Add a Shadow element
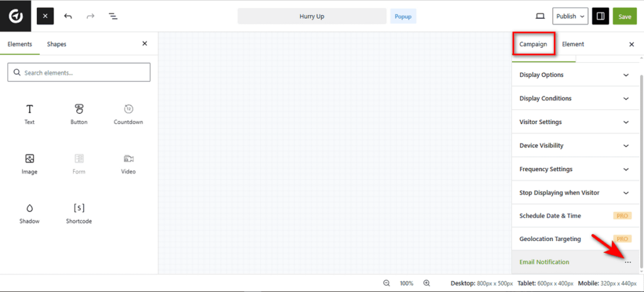 point(30,213)
